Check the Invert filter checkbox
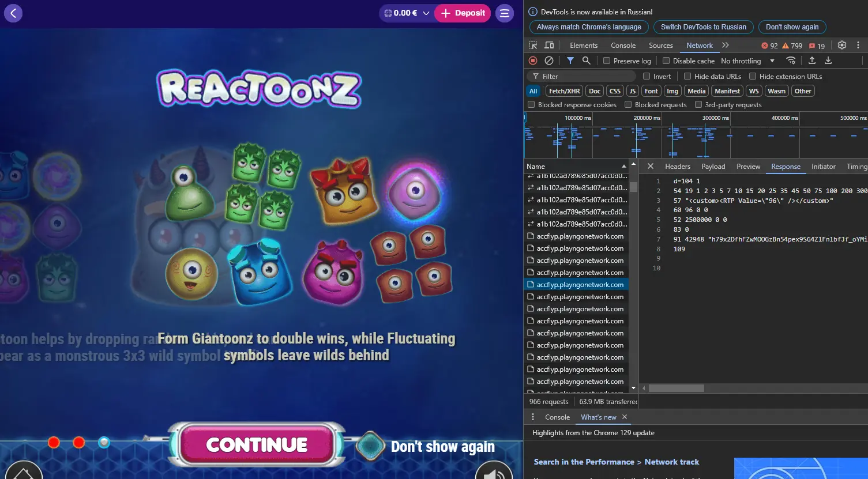This screenshot has height=479, width=868. [647, 76]
